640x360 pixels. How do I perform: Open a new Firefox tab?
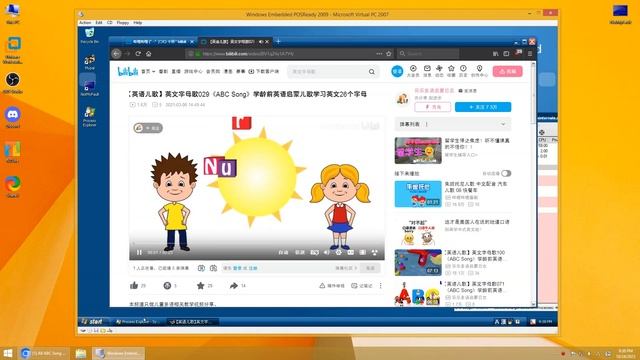[x=278, y=41]
